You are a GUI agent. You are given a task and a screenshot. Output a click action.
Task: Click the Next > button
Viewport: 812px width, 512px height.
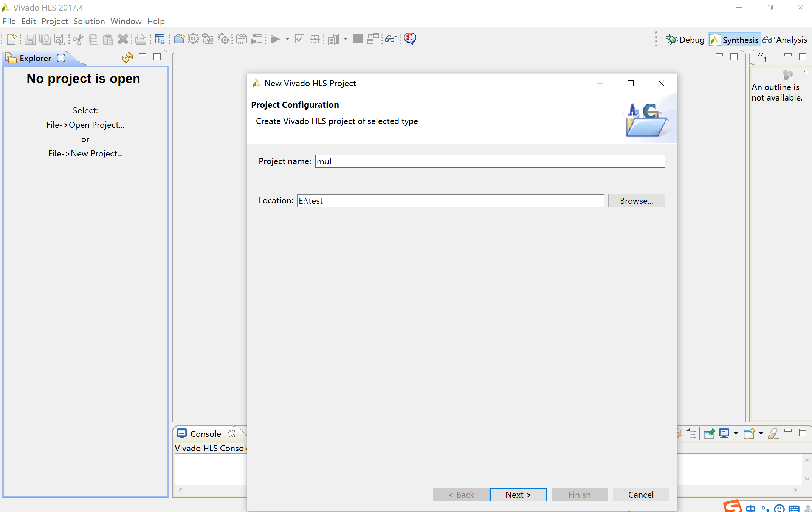coord(518,495)
